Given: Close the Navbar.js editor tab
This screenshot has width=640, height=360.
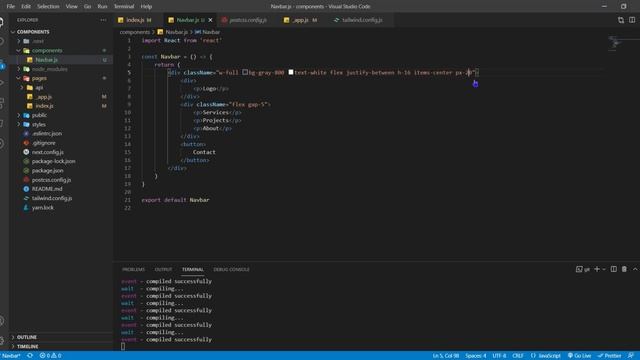Looking at the screenshot, I should [210, 20].
